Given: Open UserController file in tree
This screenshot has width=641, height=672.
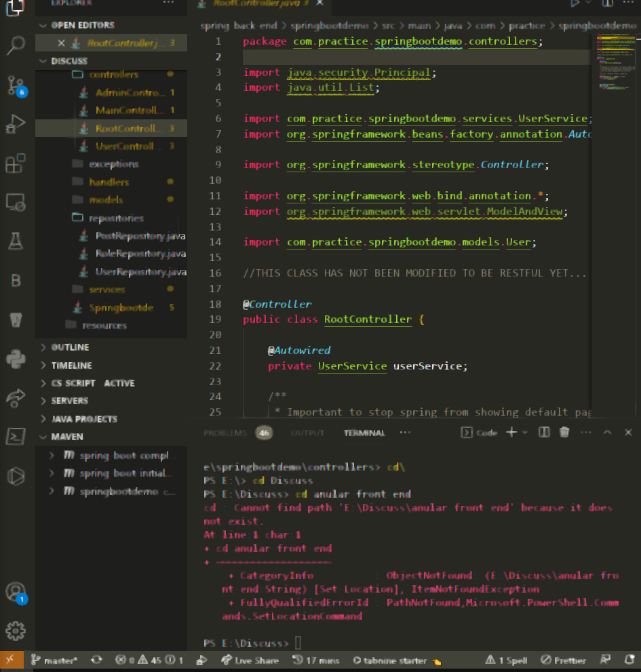Looking at the screenshot, I should [x=111, y=146].
